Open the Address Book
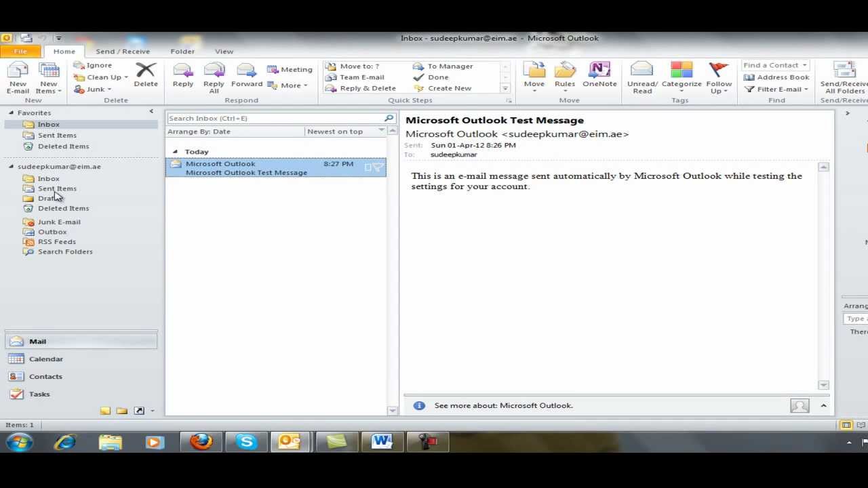The width and height of the screenshot is (868, 488). tap(776, 77)
